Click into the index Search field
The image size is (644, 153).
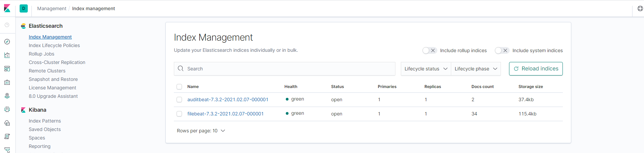[x=284, y=69]
